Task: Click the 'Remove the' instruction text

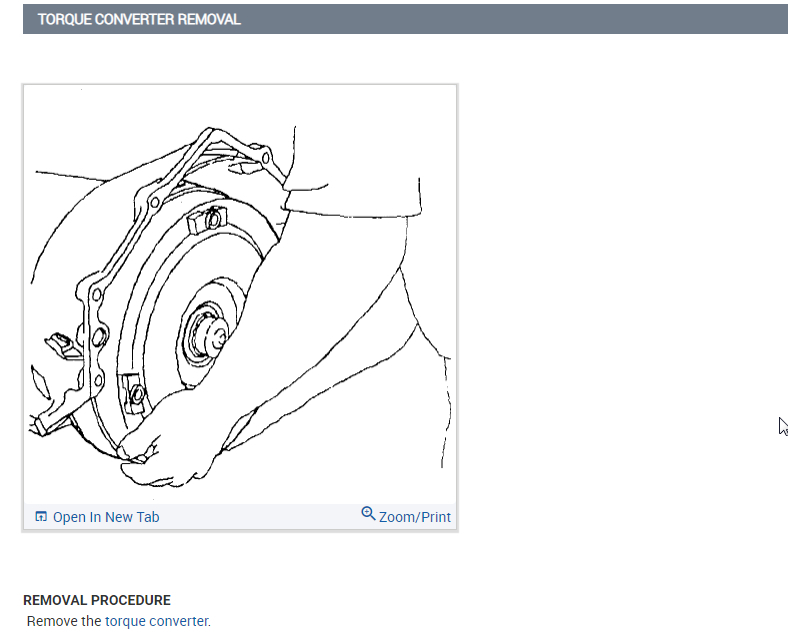Action: 64,621
